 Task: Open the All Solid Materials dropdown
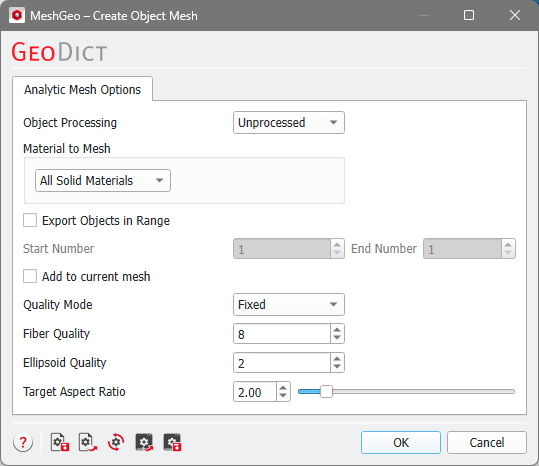click(x=103, y=180)
